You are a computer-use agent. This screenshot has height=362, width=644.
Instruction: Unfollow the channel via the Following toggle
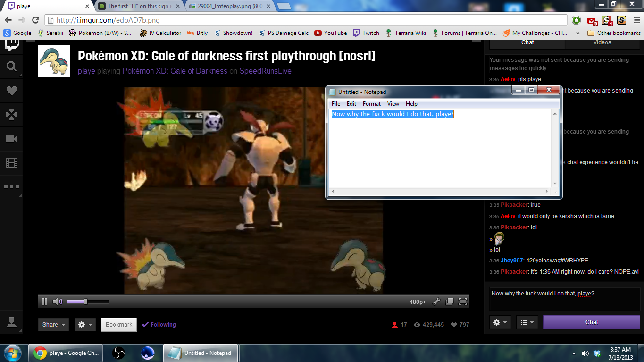pos(159,325)
